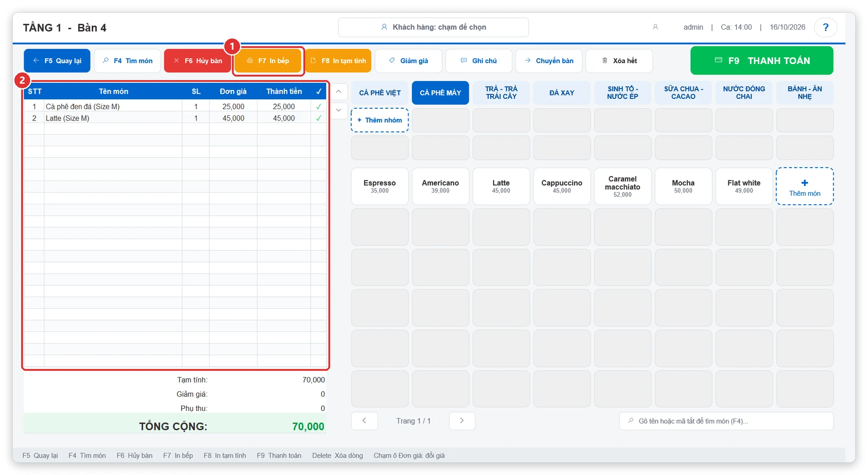
Task: Apply discount with Giảm giá button
Action: pos(408,61)
